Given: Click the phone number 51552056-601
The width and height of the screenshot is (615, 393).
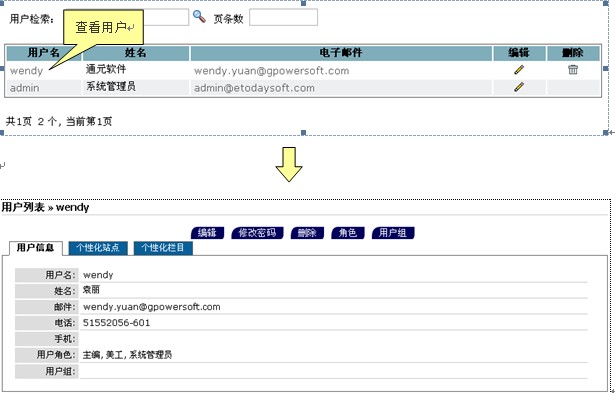Looking at the screenshot, I should (x=116, y=323).
